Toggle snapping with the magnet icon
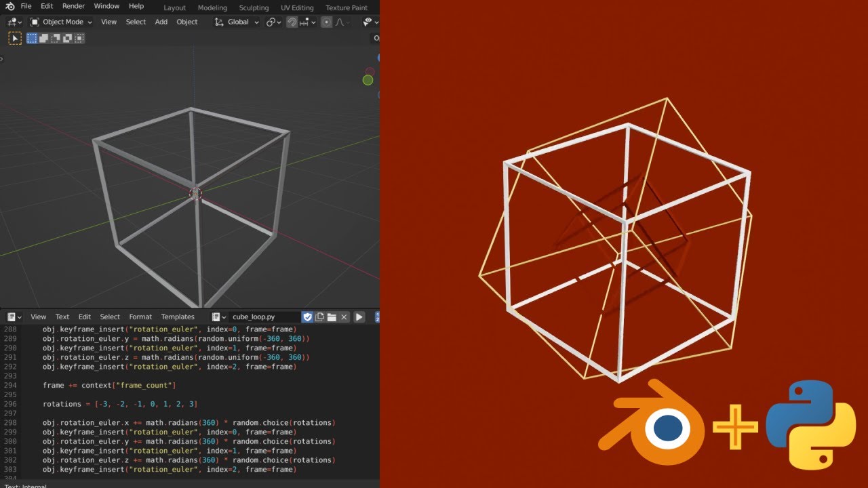 tap(292, 22)
